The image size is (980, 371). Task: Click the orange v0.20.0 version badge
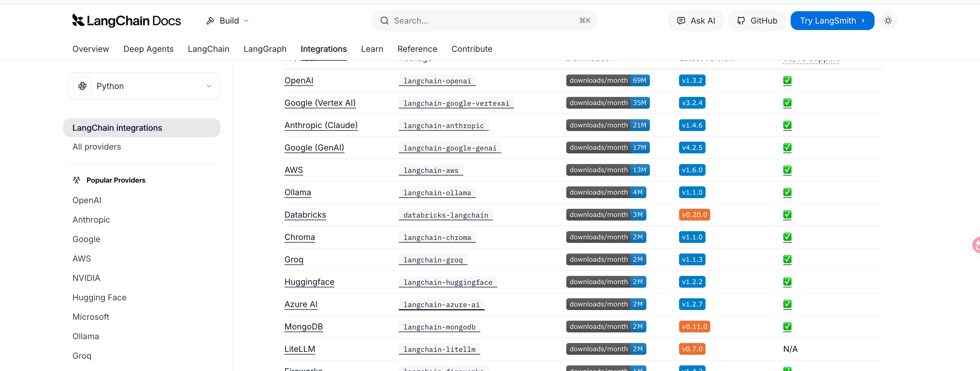pos(694,215)
